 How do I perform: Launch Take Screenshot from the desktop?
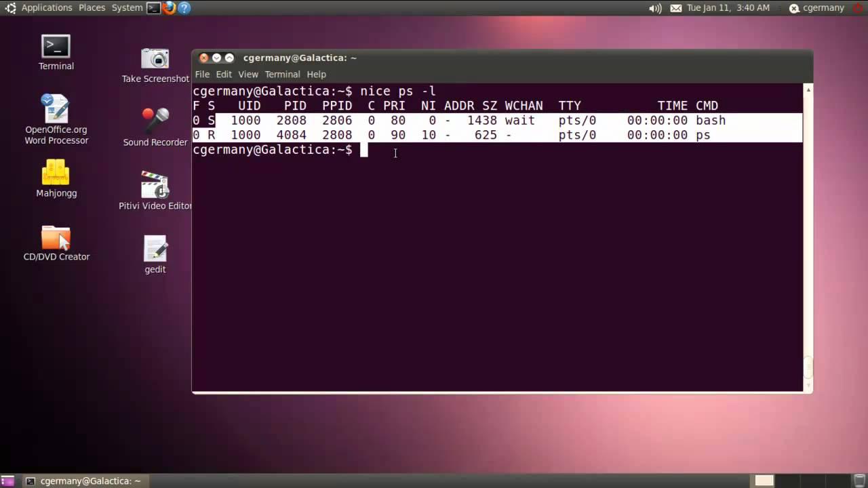pos(155,60)
